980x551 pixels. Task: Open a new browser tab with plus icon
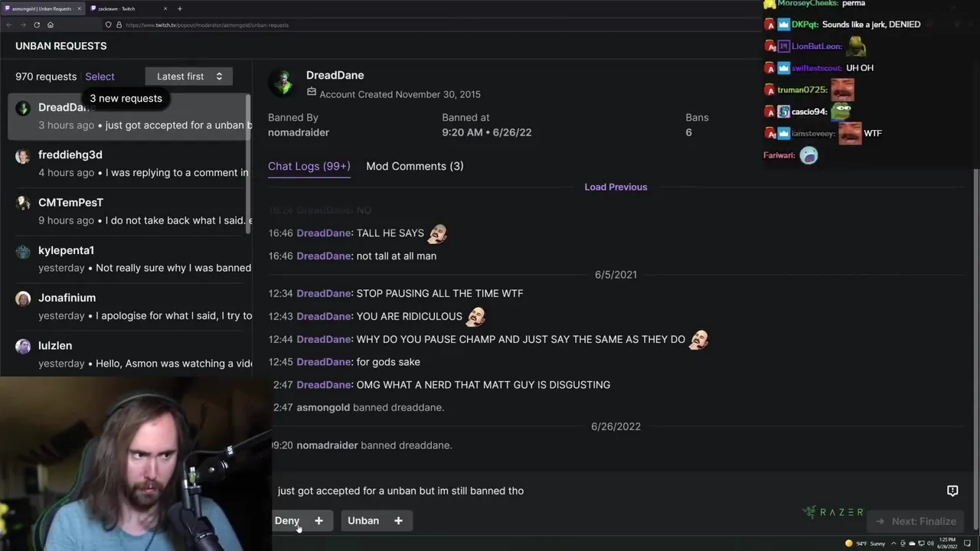click(180, 8)
